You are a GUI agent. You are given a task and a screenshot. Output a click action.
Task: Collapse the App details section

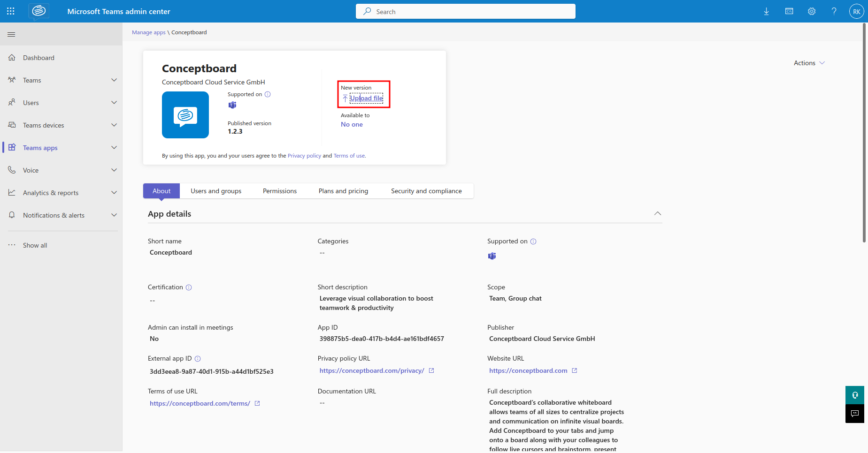pyautogui.click(x=657, y=213)
